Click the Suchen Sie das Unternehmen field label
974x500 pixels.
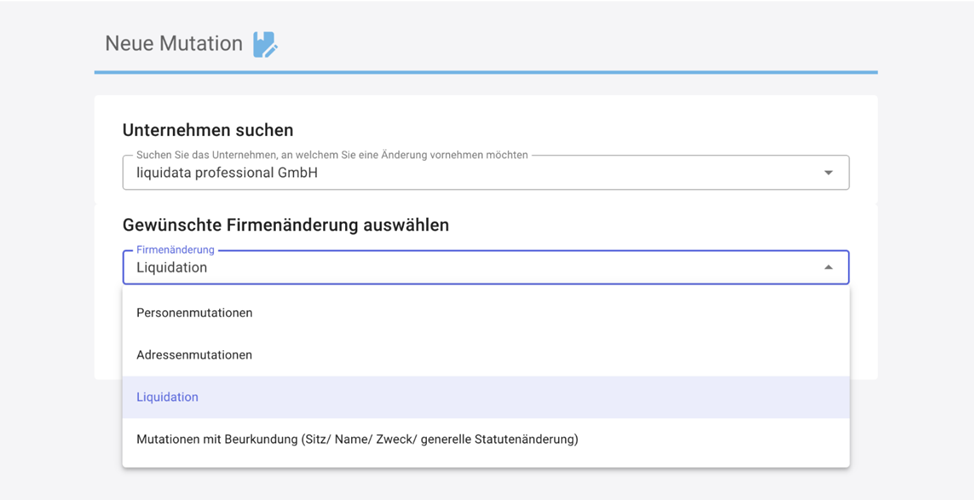coord(332,155)
